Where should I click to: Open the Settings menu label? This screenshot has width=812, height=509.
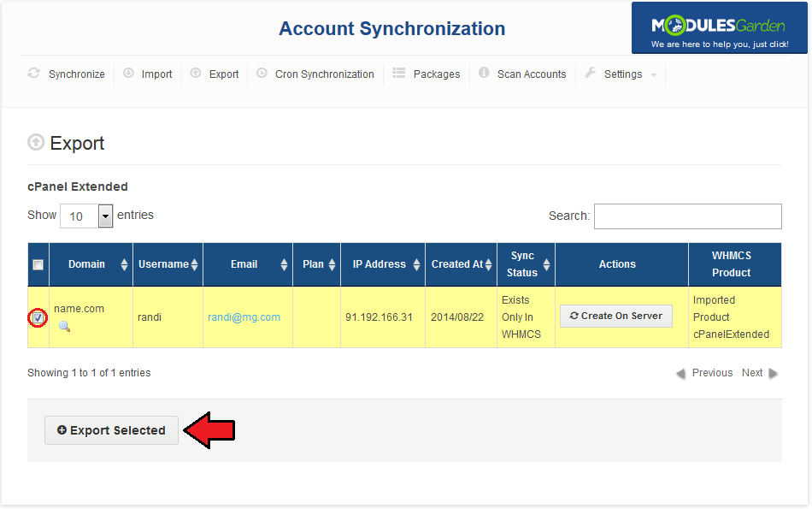(x=623, y=74)
